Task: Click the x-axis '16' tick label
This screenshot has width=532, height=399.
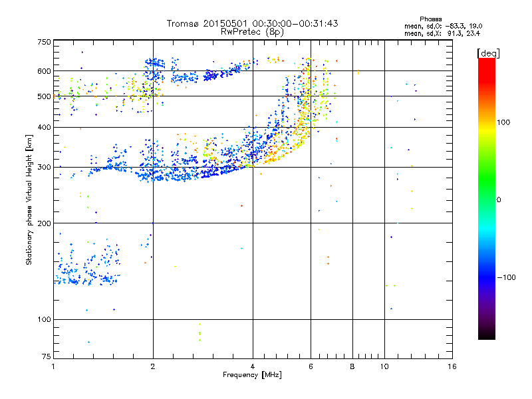Action: pyautogui.click(x=452, y=366)
